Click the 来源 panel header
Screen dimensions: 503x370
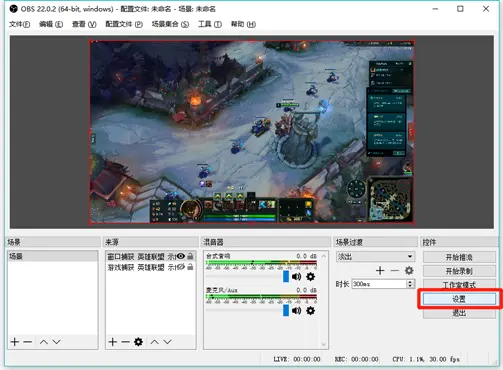click(151, 242)
